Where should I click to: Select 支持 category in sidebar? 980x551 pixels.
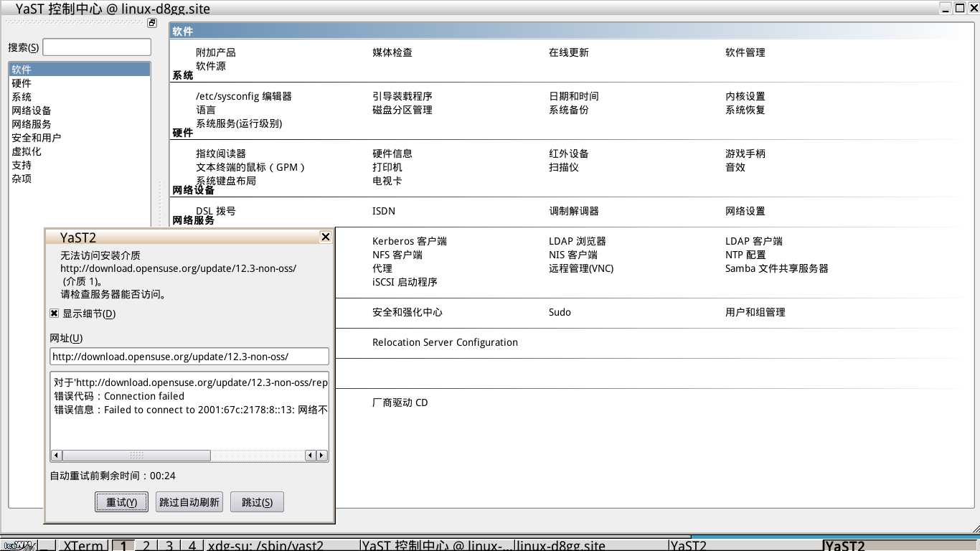pos(80,165)
